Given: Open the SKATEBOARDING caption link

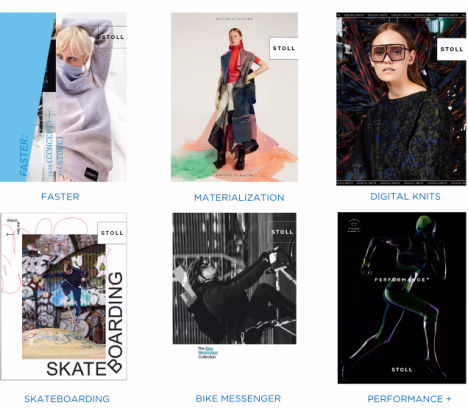Looking at the screenshot, I should click(x=67, y=399).
